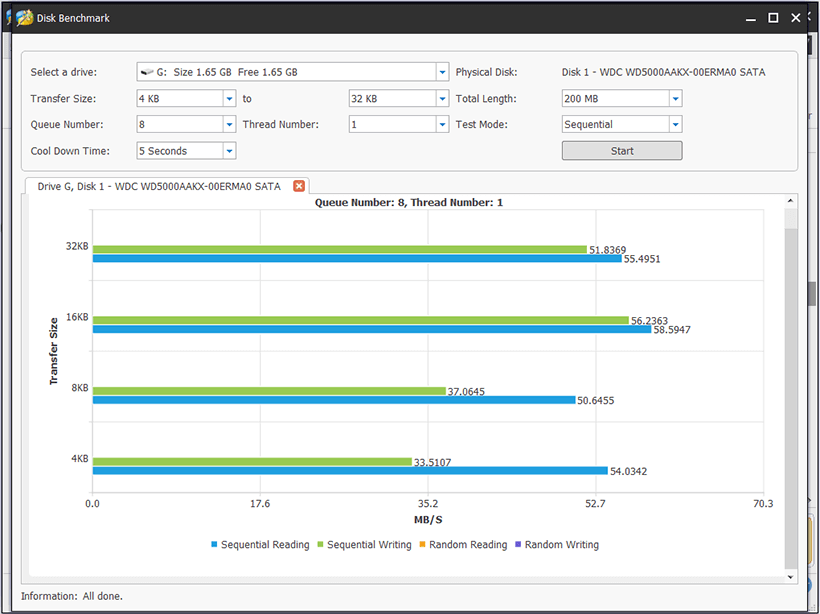
Task: Click the Disk Benchmark app icon in title bar
Action: coord(25,18)
